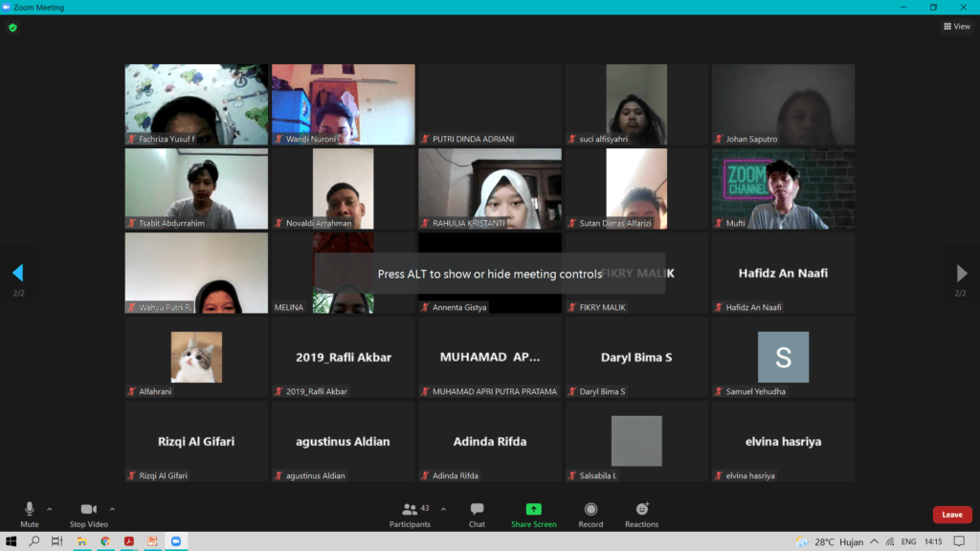Expand audio options arrow beside Mute

50,509
